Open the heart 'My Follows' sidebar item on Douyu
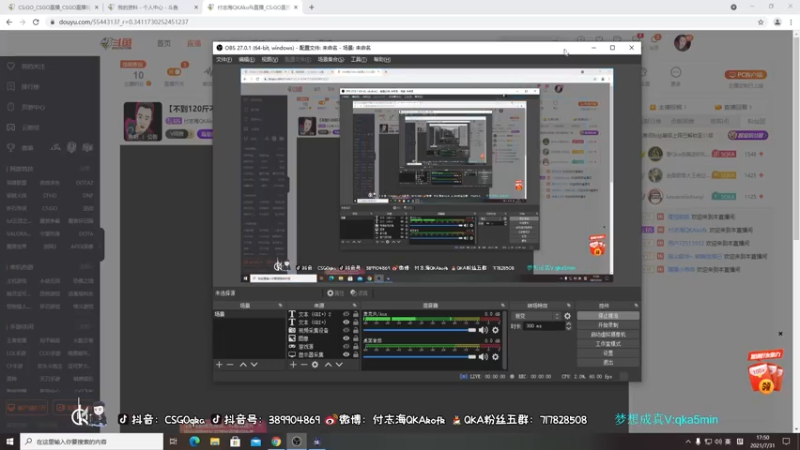800x450 pixels. (x=28, y=66)
